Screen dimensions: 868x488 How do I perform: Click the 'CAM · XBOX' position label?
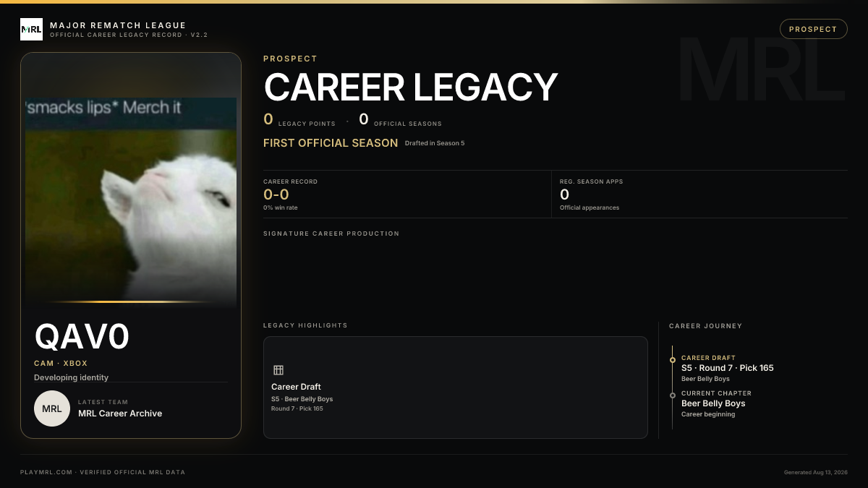pos(61,364)
